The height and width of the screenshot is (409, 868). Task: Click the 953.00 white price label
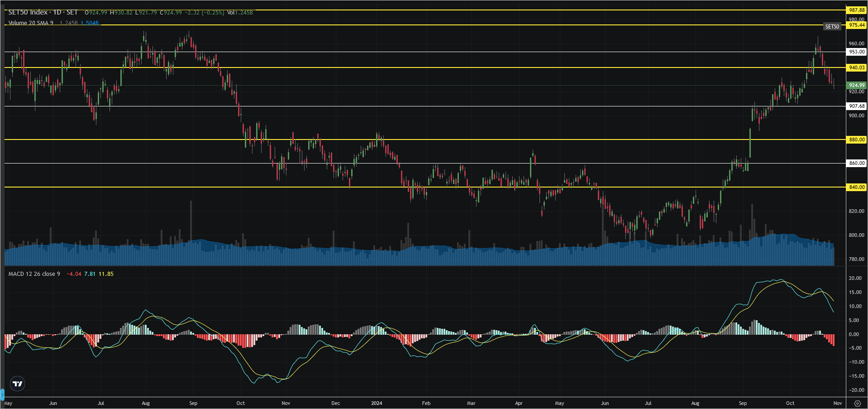pos(856,52)
